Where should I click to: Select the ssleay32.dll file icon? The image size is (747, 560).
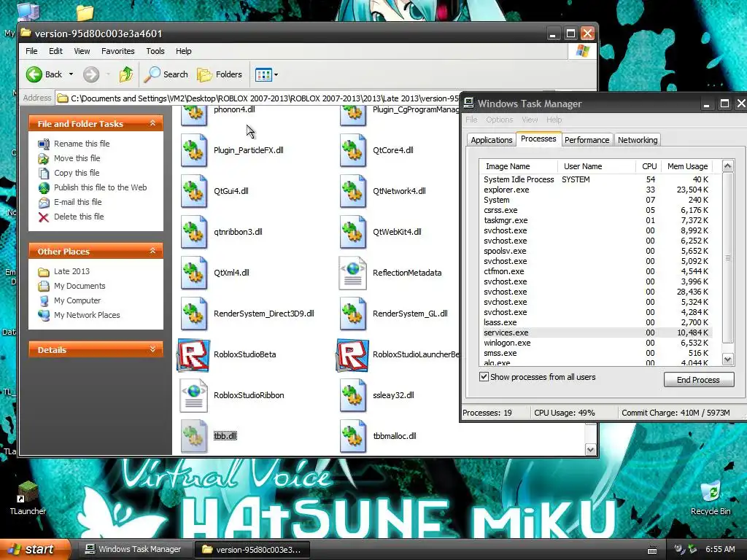click(353, 395)
